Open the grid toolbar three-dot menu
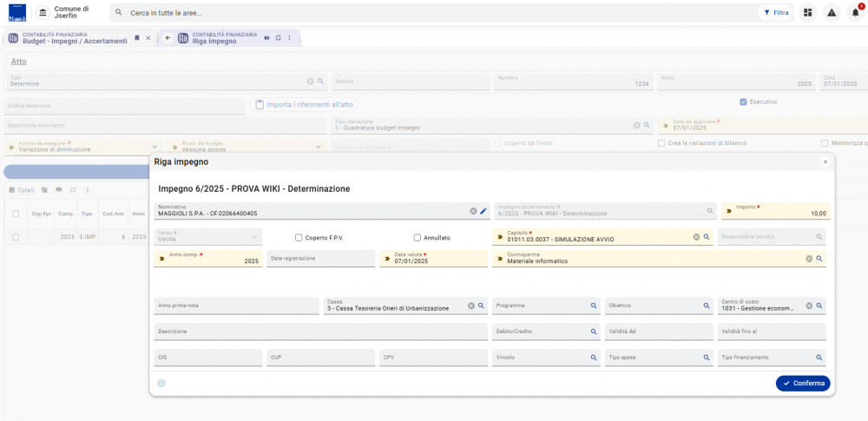The width and height of the screenshot is (868, 421). point(86,189)
